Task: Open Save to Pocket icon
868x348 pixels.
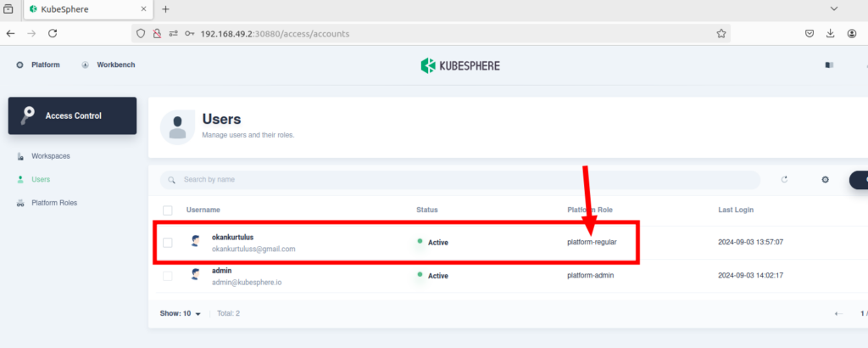Action: coord(810,34)
